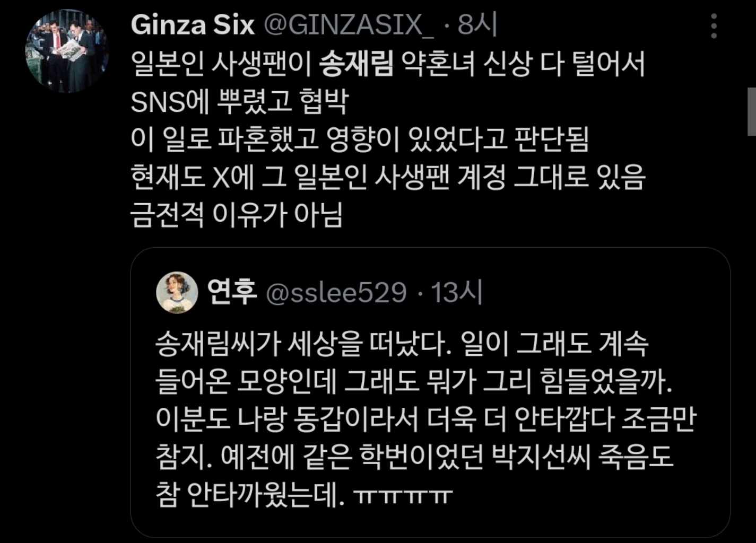Click quoted line mentioning 박지선씨
Image resolution: width=756 pixels, height=543 pixels.
click(x=414, y=457)
